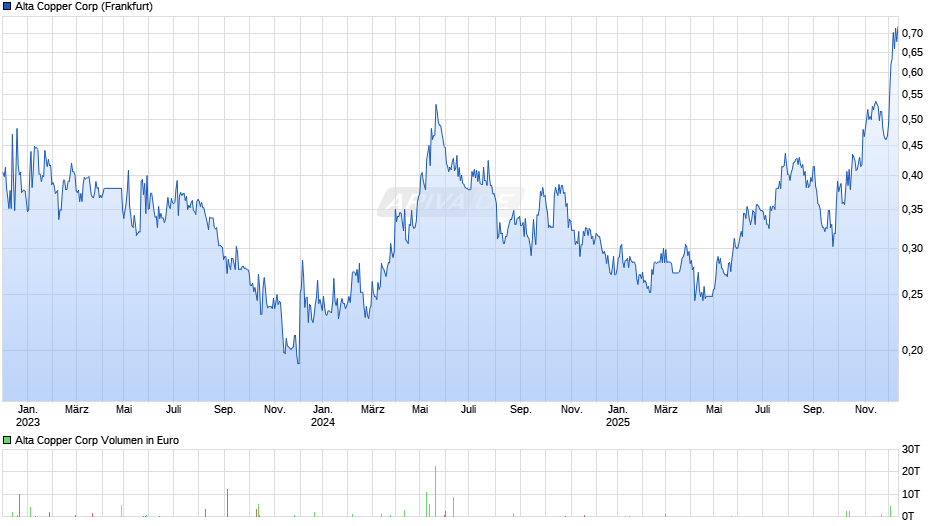Click the May 2024 price peak above 0,50
The image size is (940, 526).
click(x=436, y=106)
